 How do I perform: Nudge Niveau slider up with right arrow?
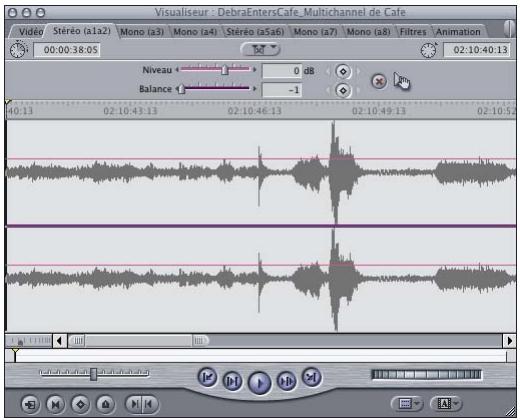(255, 69)
